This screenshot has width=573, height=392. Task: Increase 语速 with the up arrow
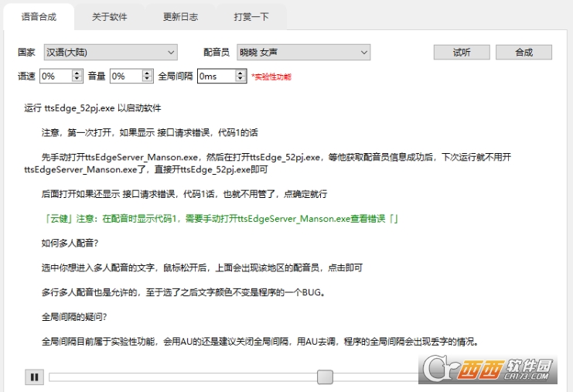(x=77, y=73)
